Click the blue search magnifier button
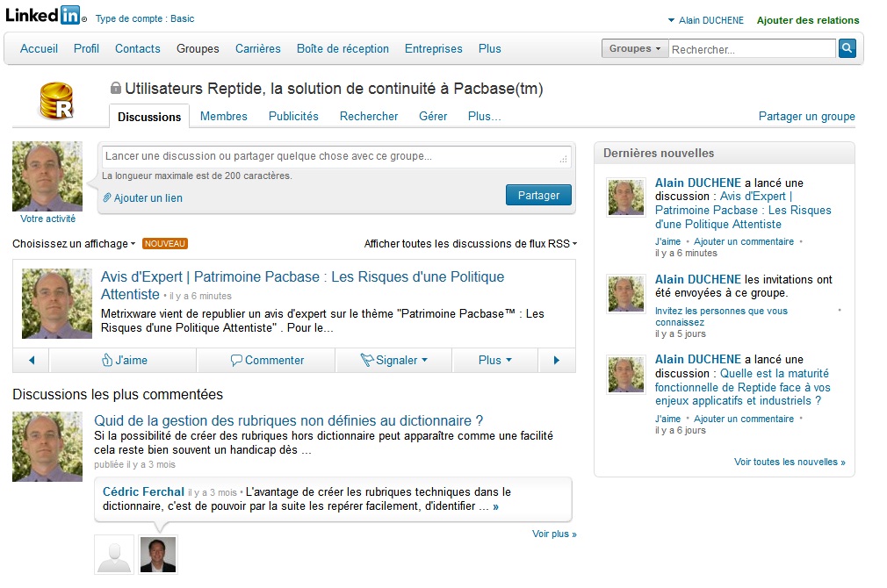The width and height of the screenshot is (887, 588). tap(847, 48)
